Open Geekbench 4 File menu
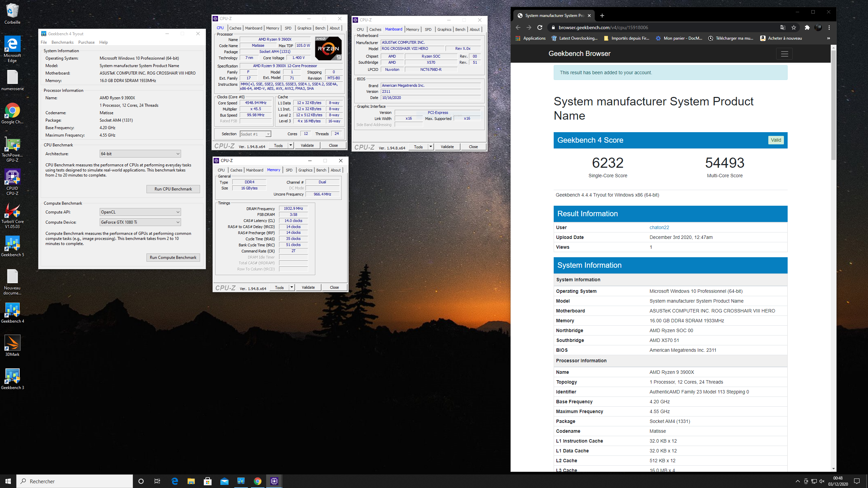868x488 pixels. click(44, 42)
